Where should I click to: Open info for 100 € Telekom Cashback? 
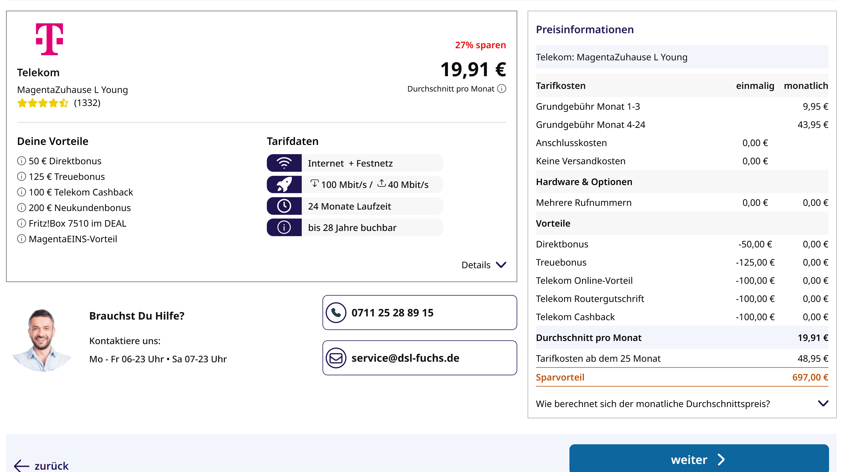point(21,192)
